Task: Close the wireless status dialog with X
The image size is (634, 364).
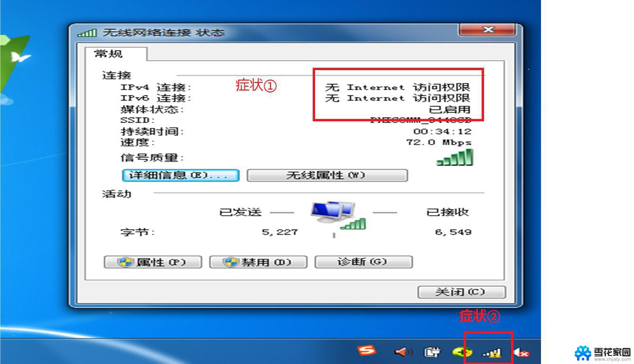Action: pos(487,30)
